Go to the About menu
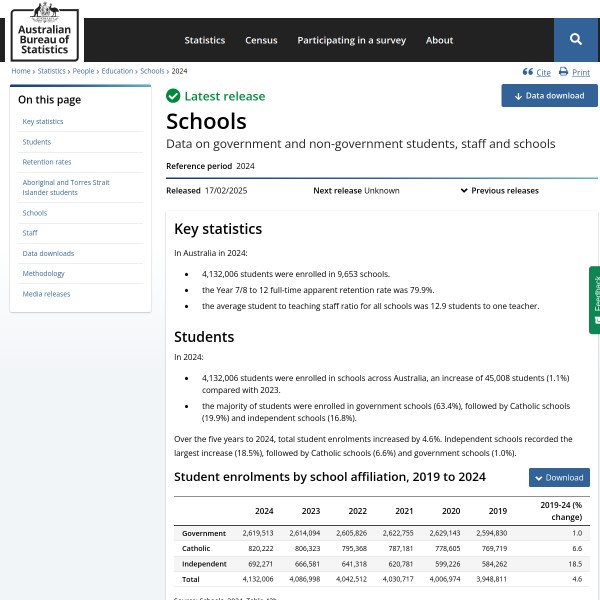The image size is (600, 600). [439, 40]
